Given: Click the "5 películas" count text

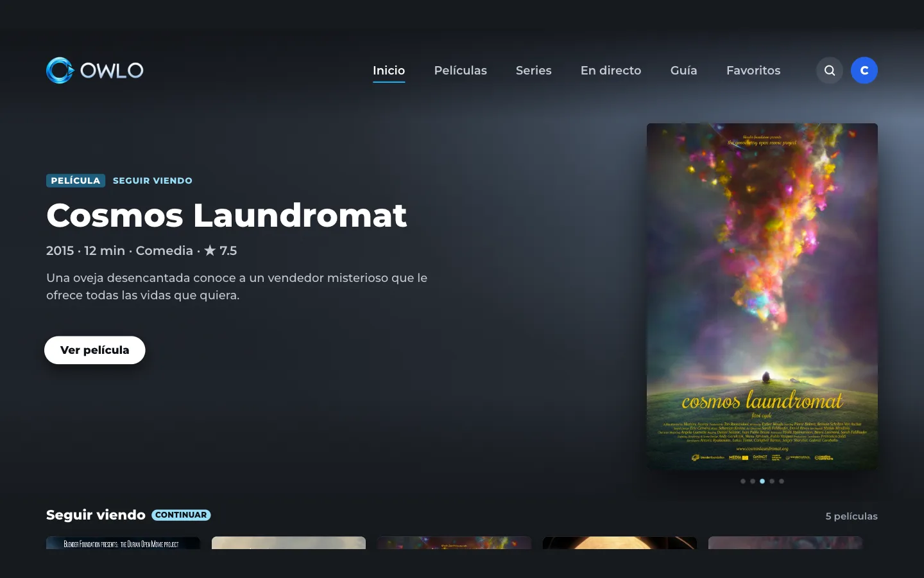Looking at the screenshot, I should point(851,516).
